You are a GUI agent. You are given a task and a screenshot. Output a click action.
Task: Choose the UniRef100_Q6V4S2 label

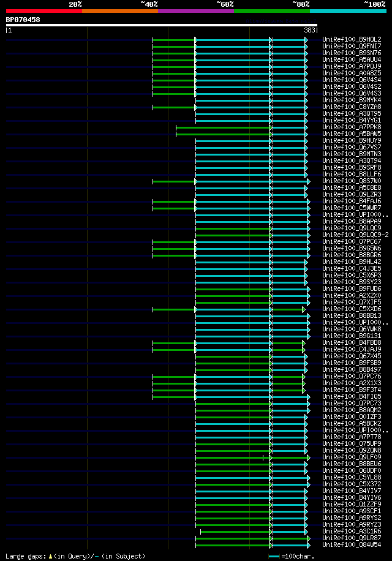point(352,86)
